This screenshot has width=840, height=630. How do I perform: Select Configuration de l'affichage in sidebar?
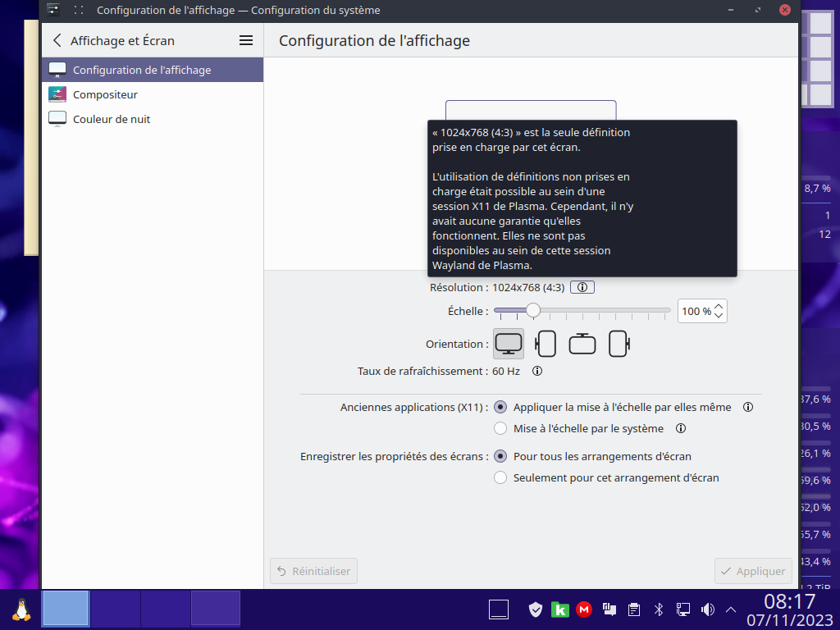[x=153, y=70]
